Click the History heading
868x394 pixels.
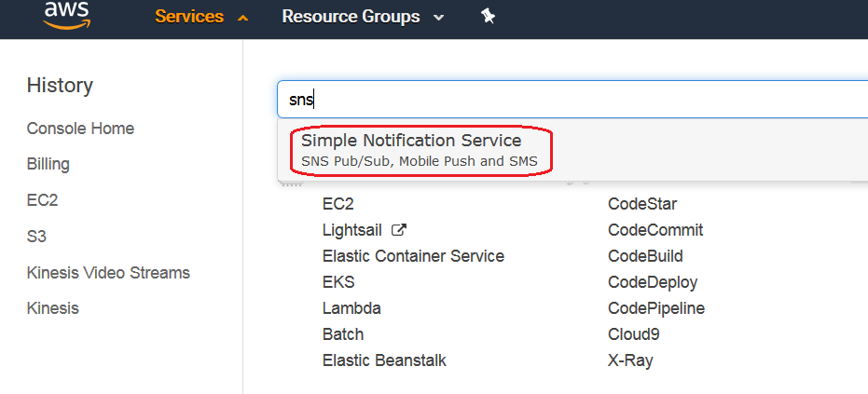[x=60, y=86]
